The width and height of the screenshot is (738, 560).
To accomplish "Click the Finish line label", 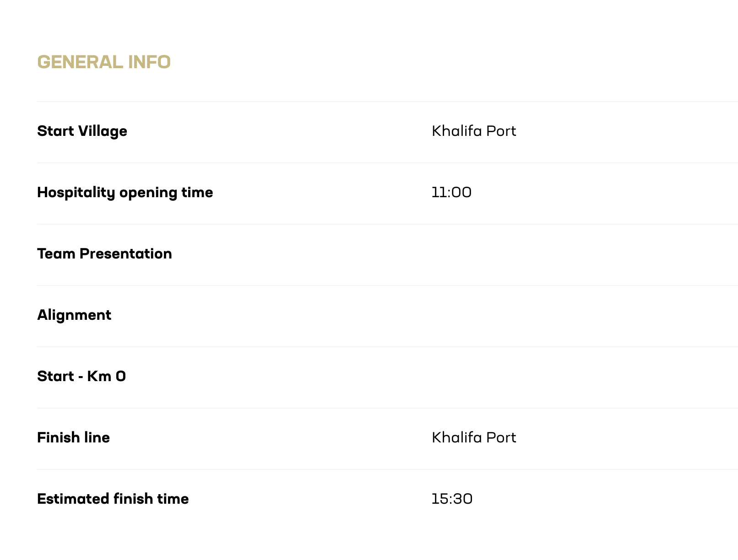I will click(73, 438).
